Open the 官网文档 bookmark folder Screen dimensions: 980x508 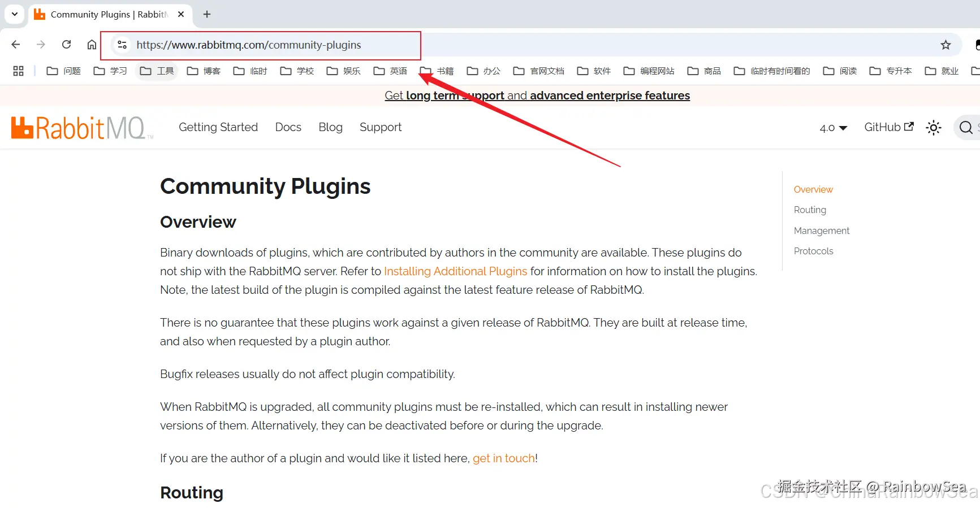point(539,71)
